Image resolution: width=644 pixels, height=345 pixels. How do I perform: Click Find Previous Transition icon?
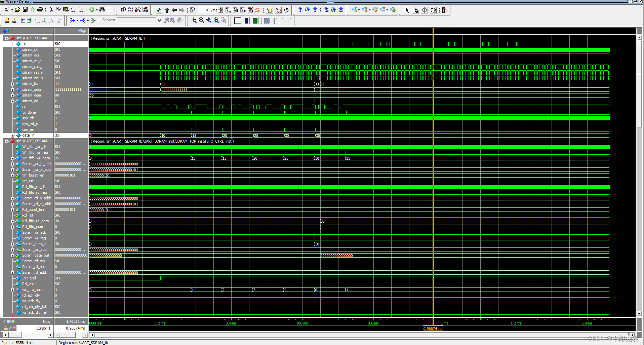tap(22, 21)
